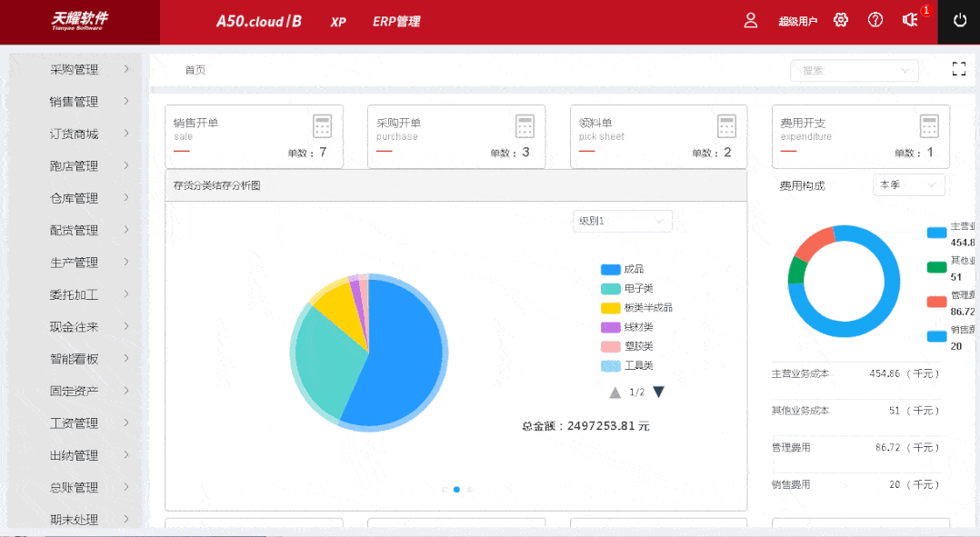
Task: Open the notification speaker icon
Action: pos(909,21)
